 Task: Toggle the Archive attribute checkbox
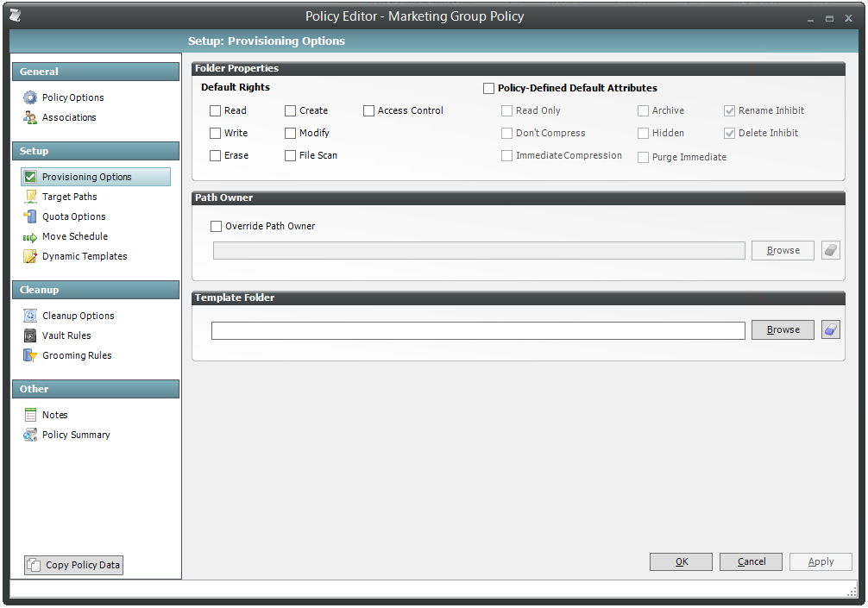tap(644, 110)
